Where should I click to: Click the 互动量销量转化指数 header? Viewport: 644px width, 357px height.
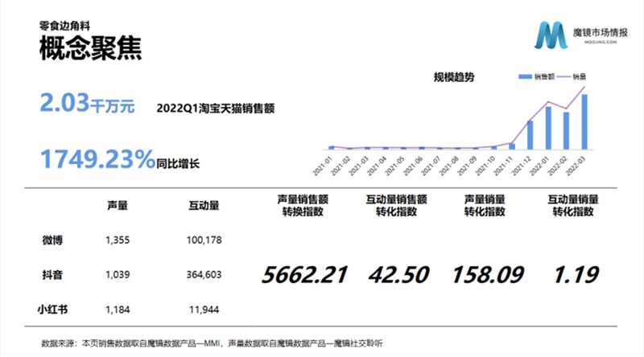coord(573,205)
